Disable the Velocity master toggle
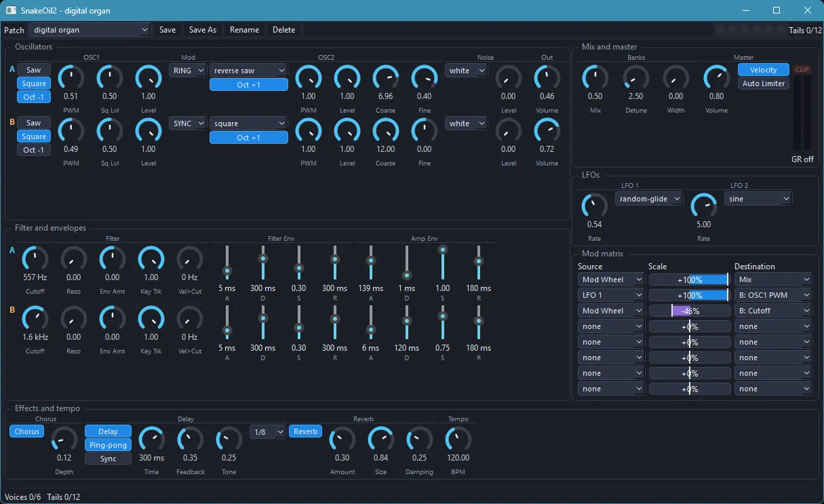 point(764,70)
